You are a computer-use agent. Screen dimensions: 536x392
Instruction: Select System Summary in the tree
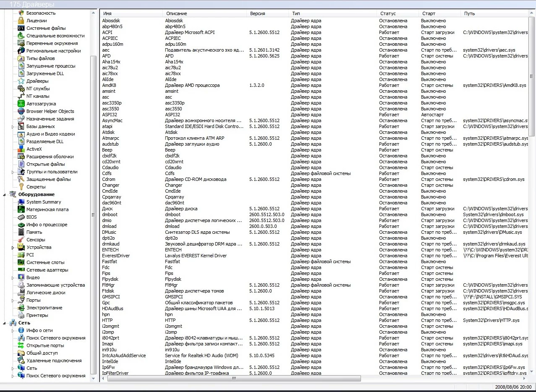(x=44, y=202)
